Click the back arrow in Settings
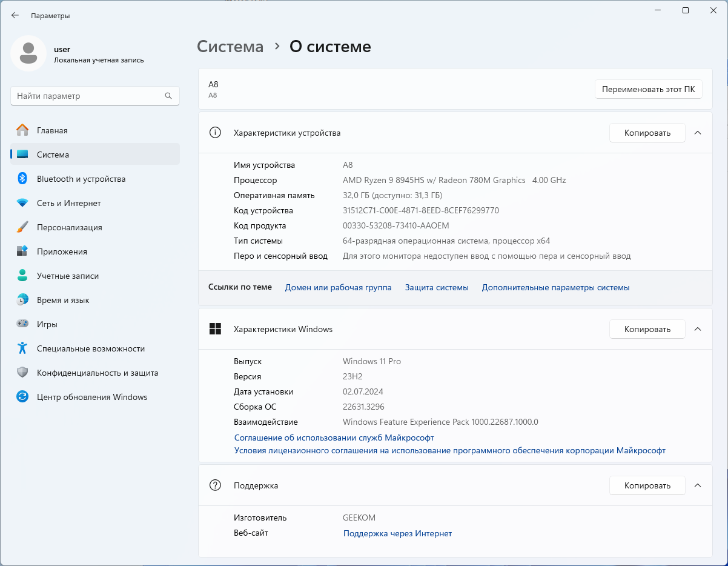The width and height of the screenshot is (728, 566). click(15, 16)
